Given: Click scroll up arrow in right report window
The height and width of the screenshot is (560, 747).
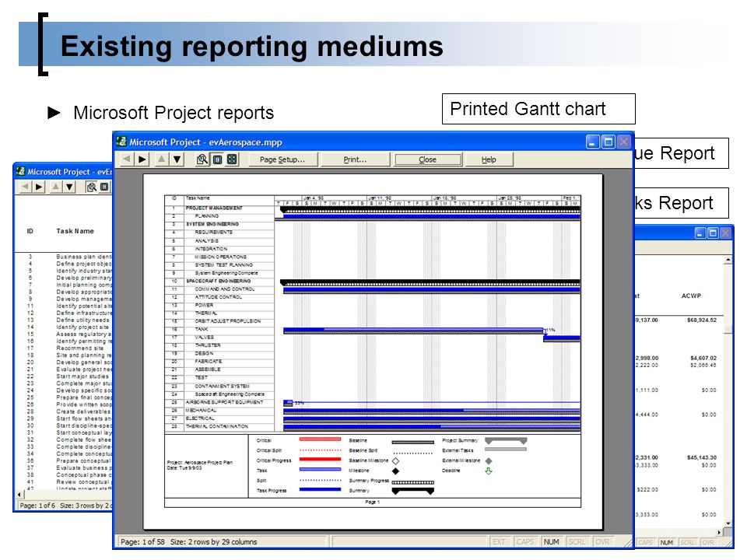Looking at the screenshot, I should pyautogui.click(x=728, y=260).
